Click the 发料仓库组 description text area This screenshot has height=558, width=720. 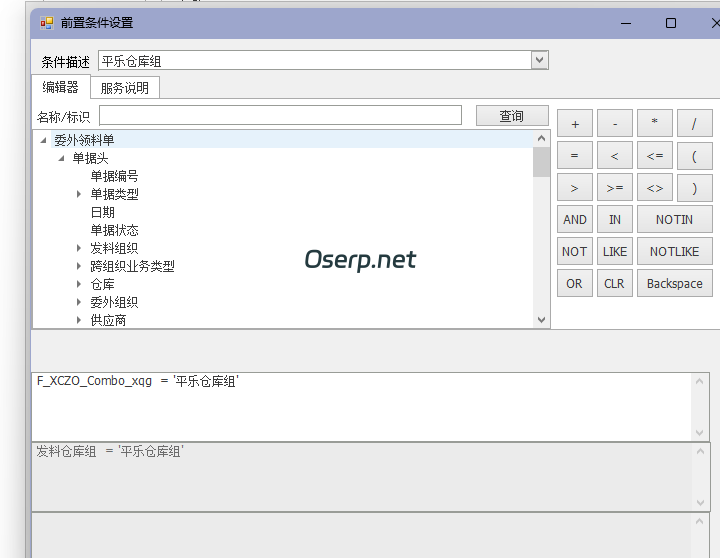tap(361, 477)
